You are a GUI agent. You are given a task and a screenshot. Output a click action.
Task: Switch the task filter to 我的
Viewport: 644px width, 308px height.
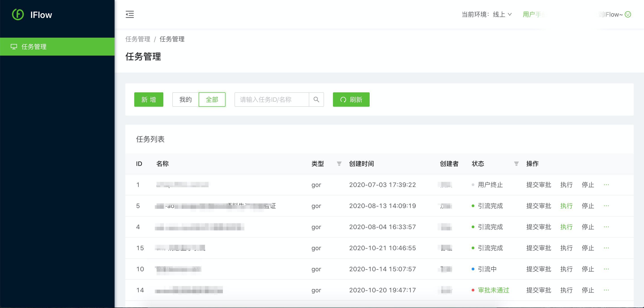pos(186,99)
